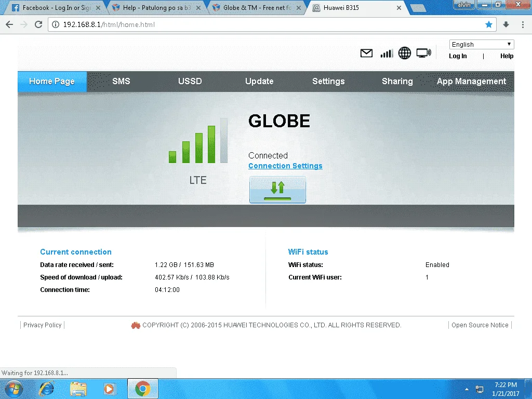Click the WiFi devices monitor icon
This screenshot has width=532, height=399.
coord(424,53)
